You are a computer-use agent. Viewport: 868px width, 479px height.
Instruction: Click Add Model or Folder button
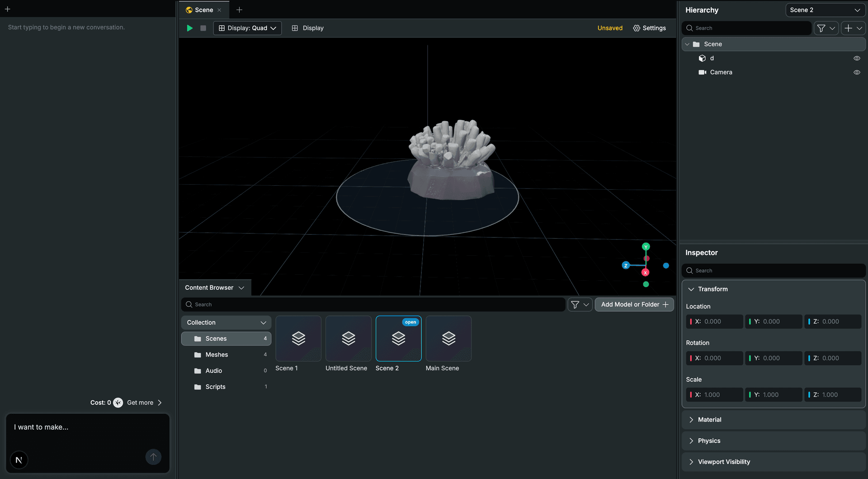tap(634, 305)
